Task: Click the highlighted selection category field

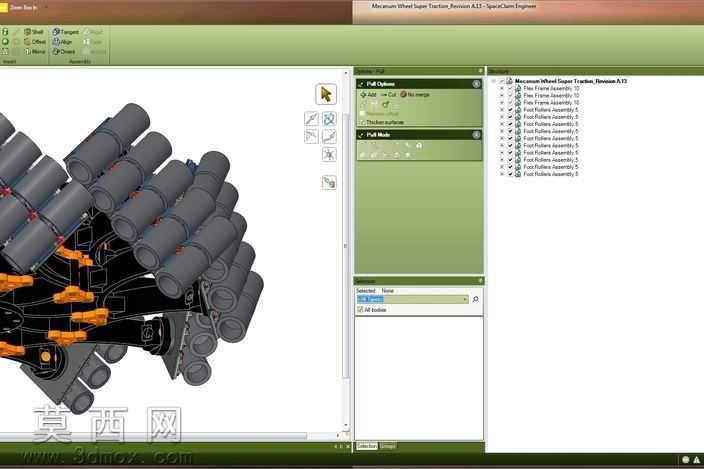Action: coord(413,299)
